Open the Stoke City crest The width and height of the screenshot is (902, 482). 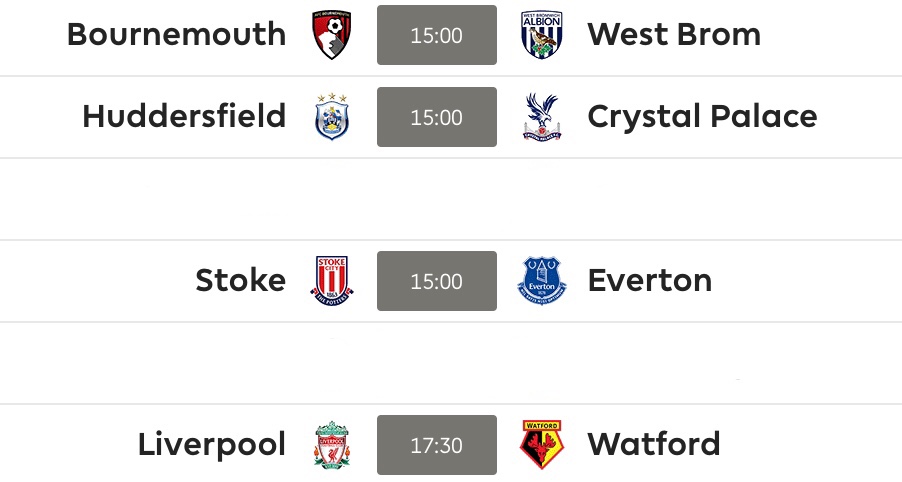pyautogui.click(x=332, y=281)
